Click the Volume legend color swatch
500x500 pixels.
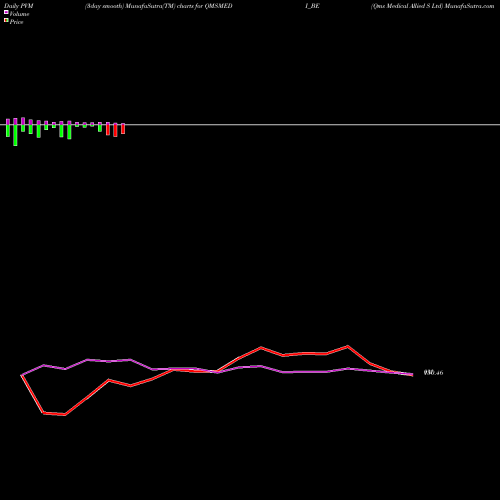[x=6, y=12]
